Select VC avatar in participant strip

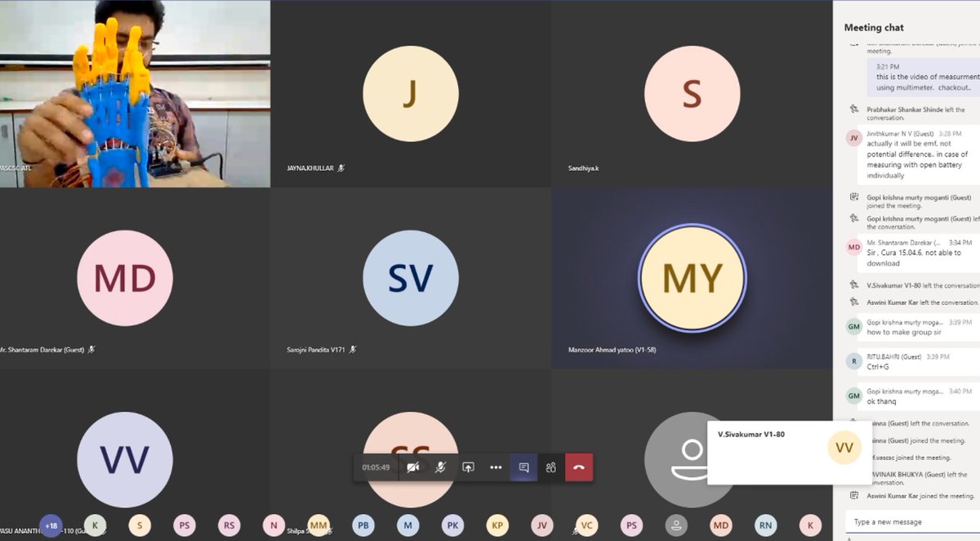coord(586,525)
